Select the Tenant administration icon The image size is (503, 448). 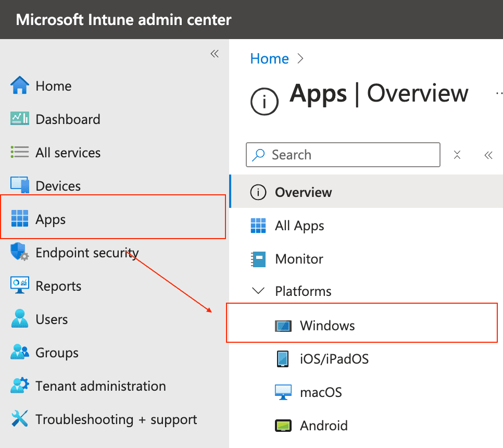[19, 385]
